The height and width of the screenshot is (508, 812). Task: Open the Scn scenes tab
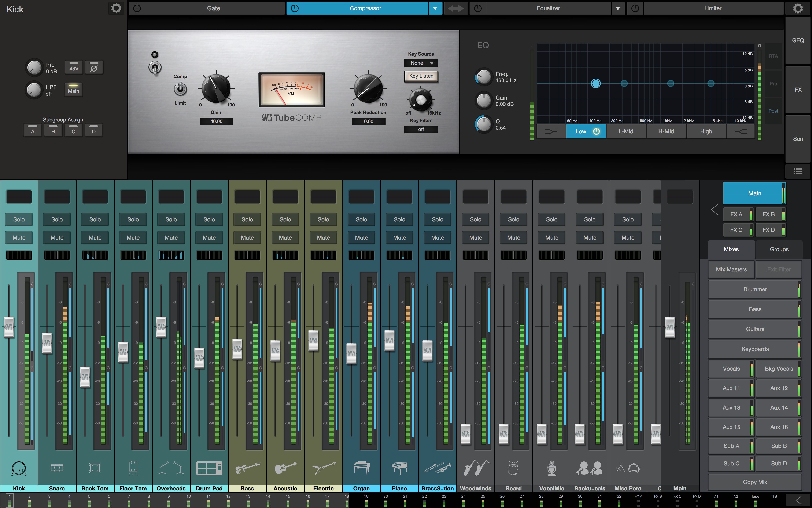click(798, 139)
